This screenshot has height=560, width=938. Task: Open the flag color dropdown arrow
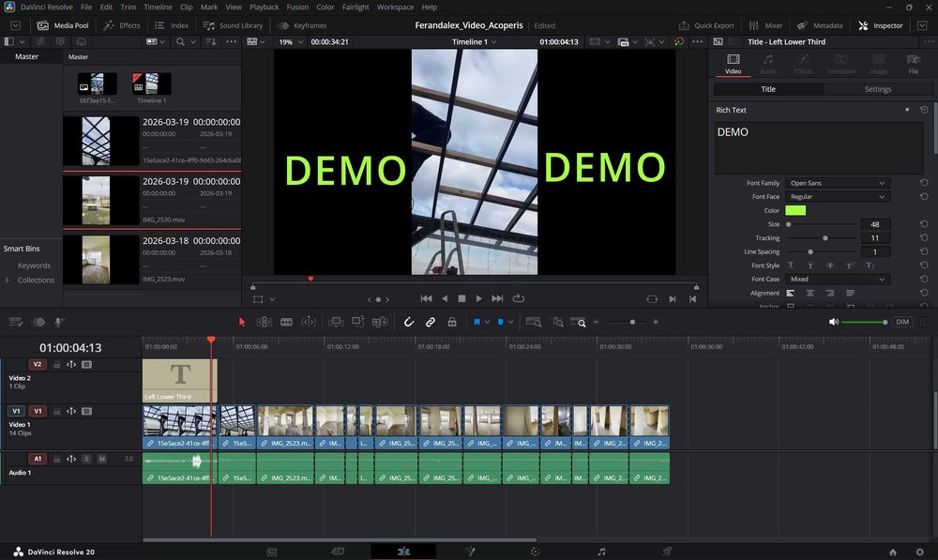[487, 322]
